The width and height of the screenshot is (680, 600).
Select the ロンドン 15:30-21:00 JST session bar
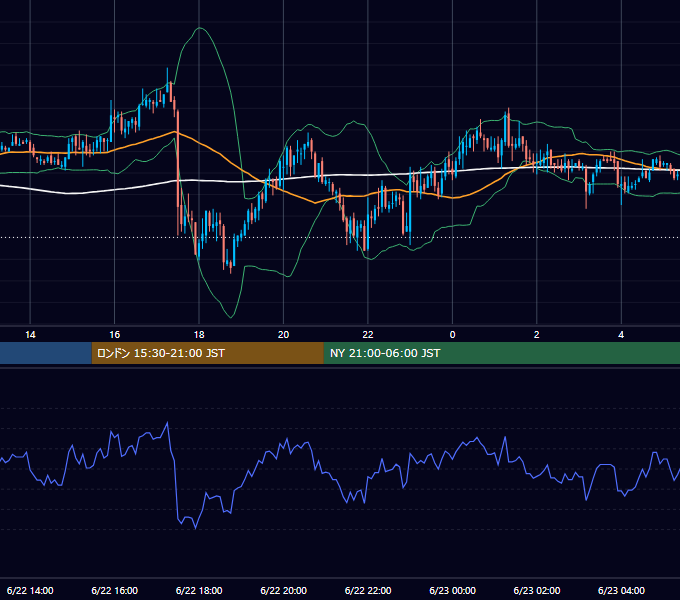click(208, 353)
